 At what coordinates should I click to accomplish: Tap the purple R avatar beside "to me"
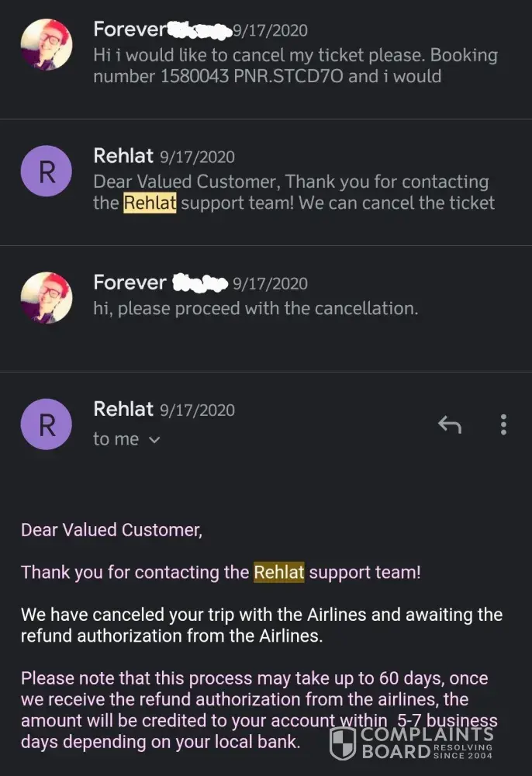(x=47, y=424)
